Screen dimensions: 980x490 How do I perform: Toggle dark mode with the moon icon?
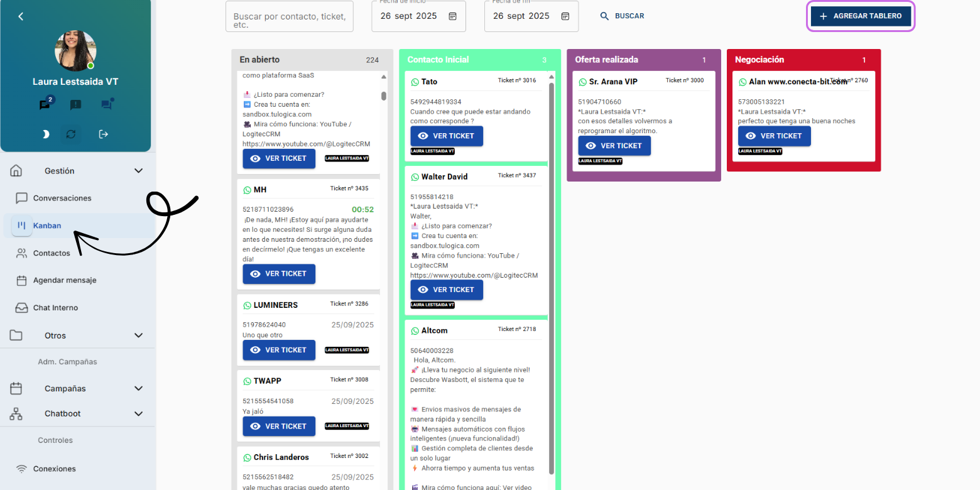(45, 134)
